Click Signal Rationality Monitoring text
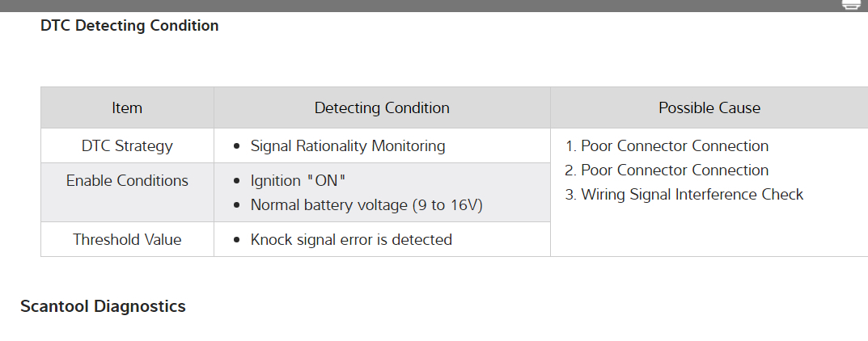Screen dimensions: 868x341 coord(348,146)
